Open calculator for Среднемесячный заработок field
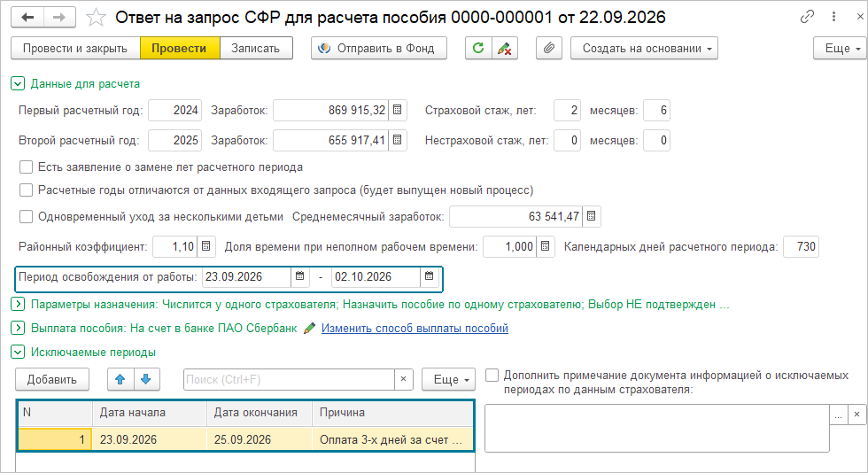Screen dimensions: 868x473 (592, 216)
